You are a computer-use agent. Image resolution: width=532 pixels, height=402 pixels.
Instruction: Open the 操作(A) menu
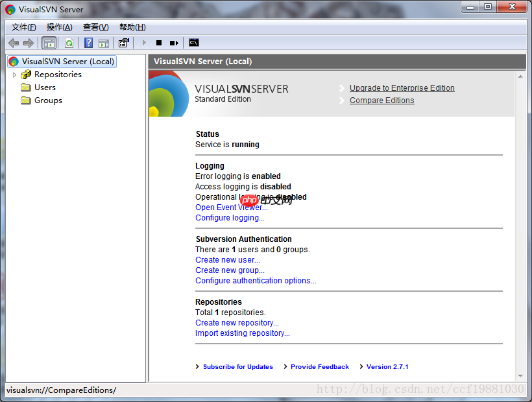(x=60, y=27)
